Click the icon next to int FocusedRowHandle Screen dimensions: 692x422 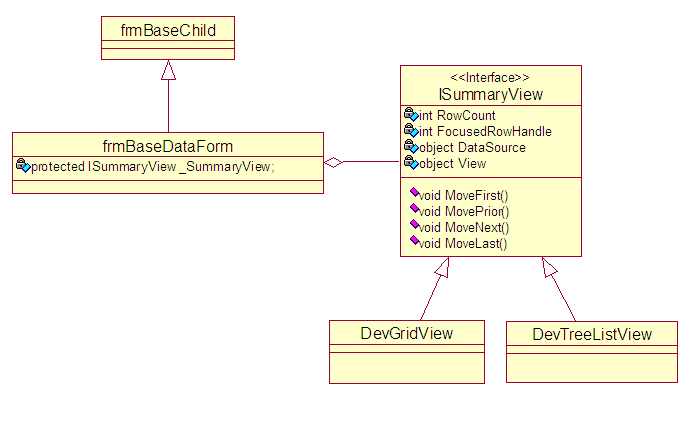409,131
